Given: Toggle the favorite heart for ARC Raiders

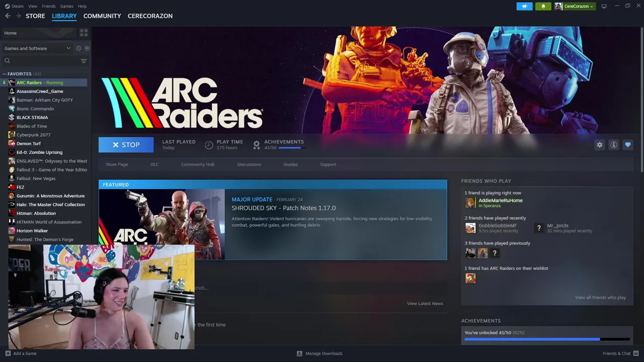Looking at the screenshot, I should (x=627, y=145).
